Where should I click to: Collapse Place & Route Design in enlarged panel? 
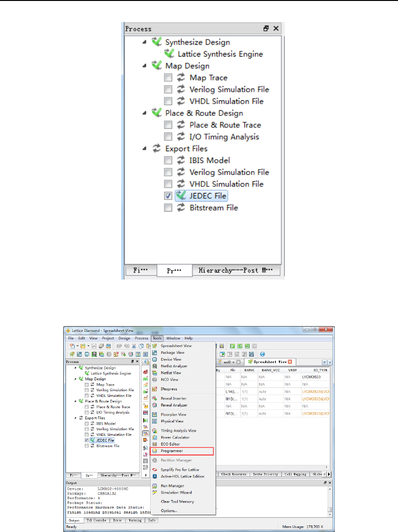pos(145,113)
